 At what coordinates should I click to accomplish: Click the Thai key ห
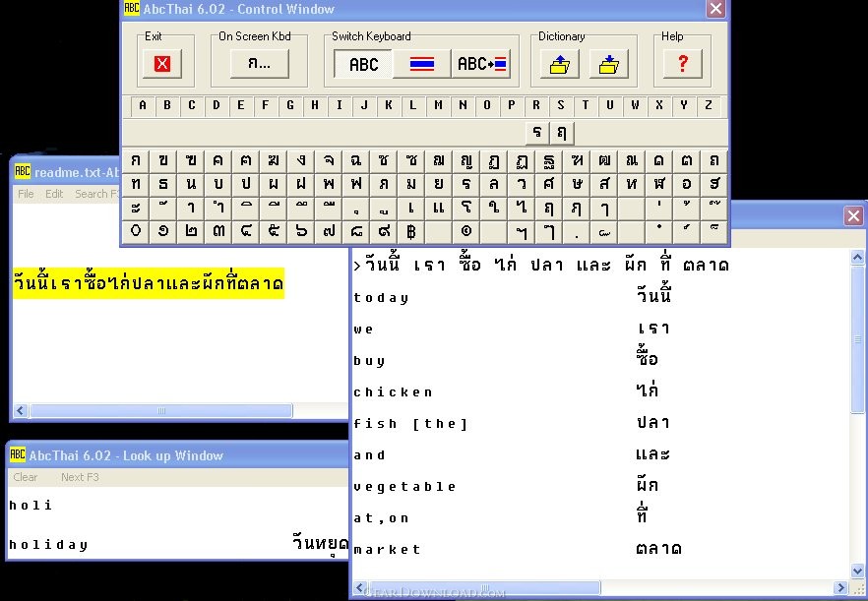[632, 184]
